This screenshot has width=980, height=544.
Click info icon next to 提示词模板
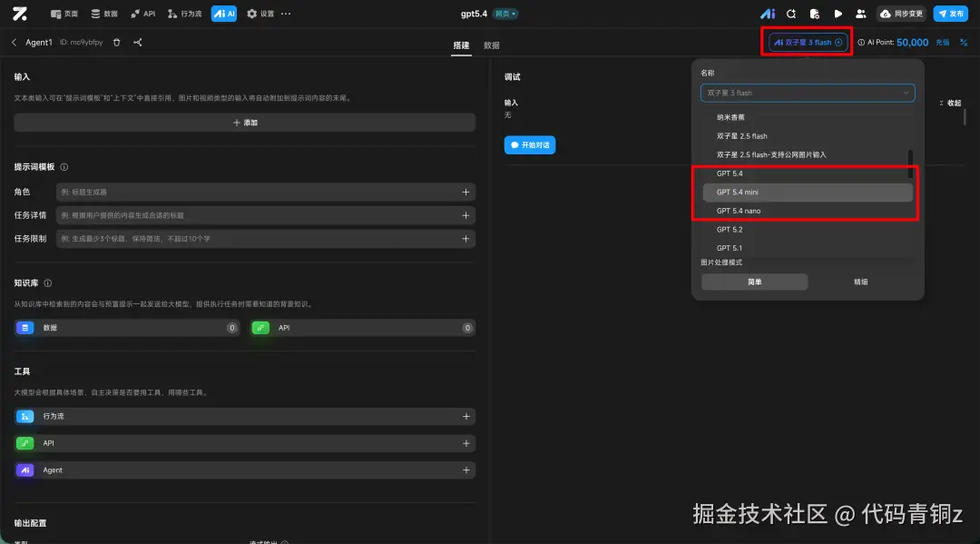tap(64, 167)
